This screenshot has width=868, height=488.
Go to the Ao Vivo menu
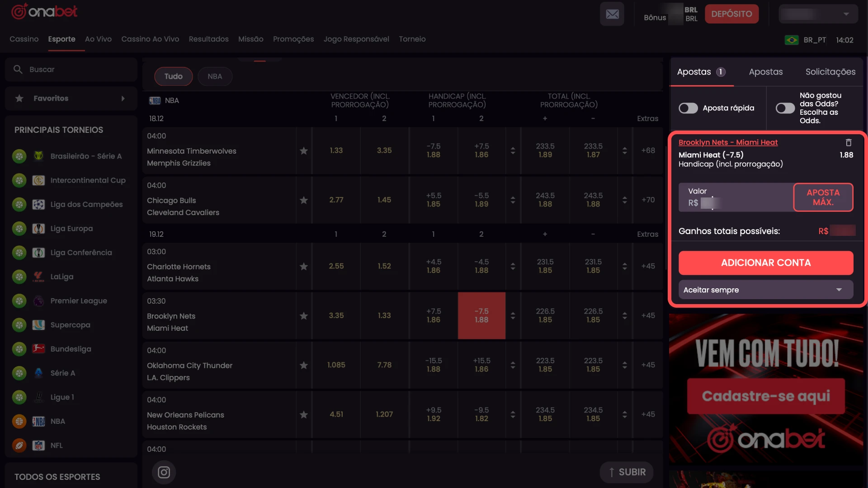98,39
